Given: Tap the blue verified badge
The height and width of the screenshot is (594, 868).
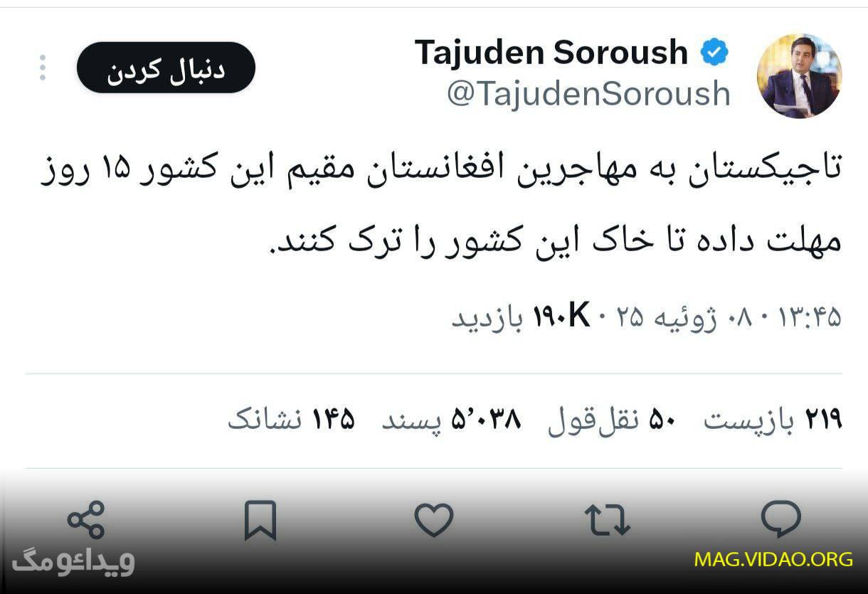Looking at the screenshot, I should click(x=714, y=53).
